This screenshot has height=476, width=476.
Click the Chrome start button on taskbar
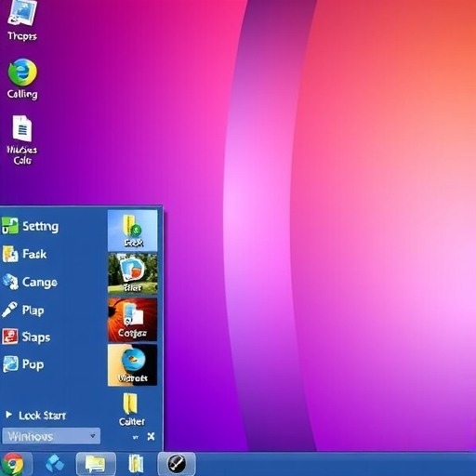click(x=13, y=464)
